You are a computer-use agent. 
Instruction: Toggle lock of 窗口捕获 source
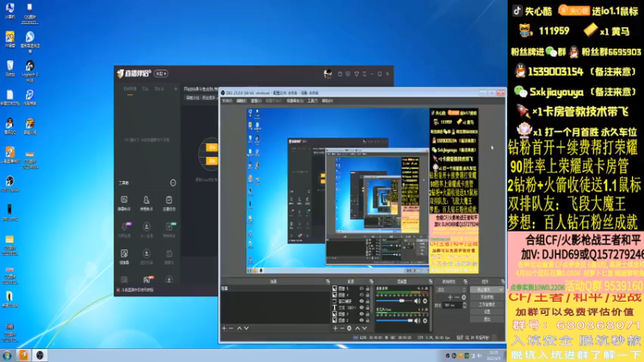pyautogui.click(x=368, y=301)
